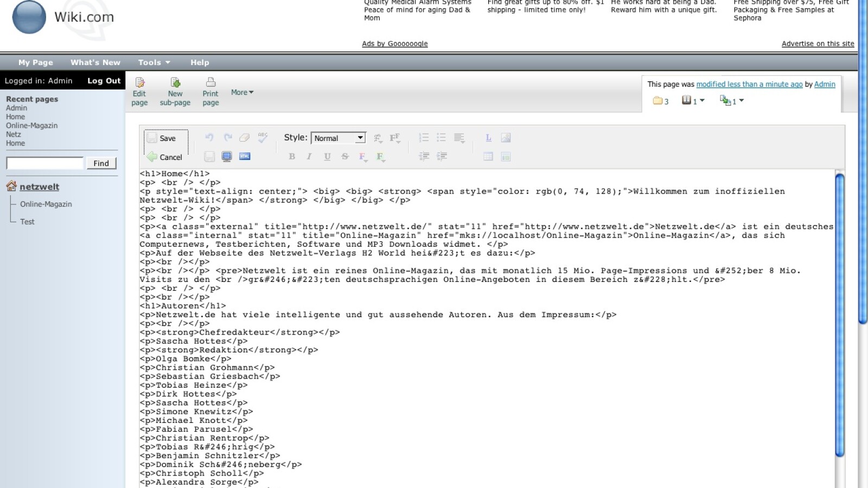Image resolution: width=868 pixels, height=488 pixels.
Task: Click the blue editor vertical scrollbar
Action: (x=839, y=314)
